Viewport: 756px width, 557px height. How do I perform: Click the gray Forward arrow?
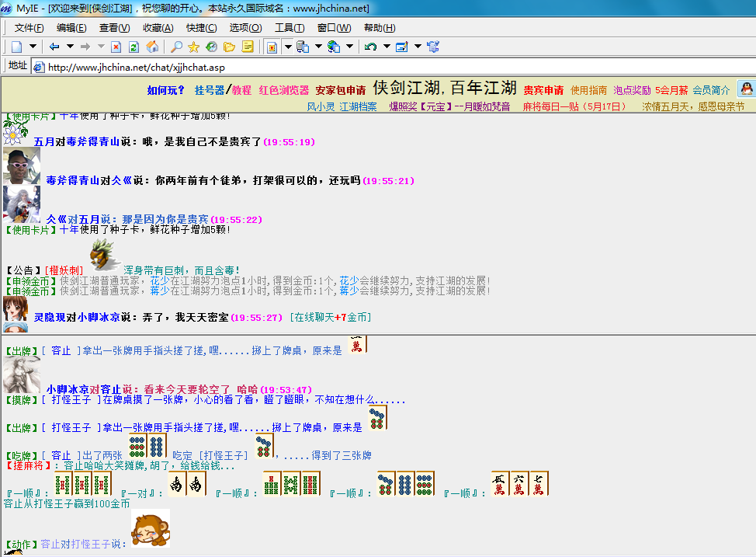[x=85, y=47]
